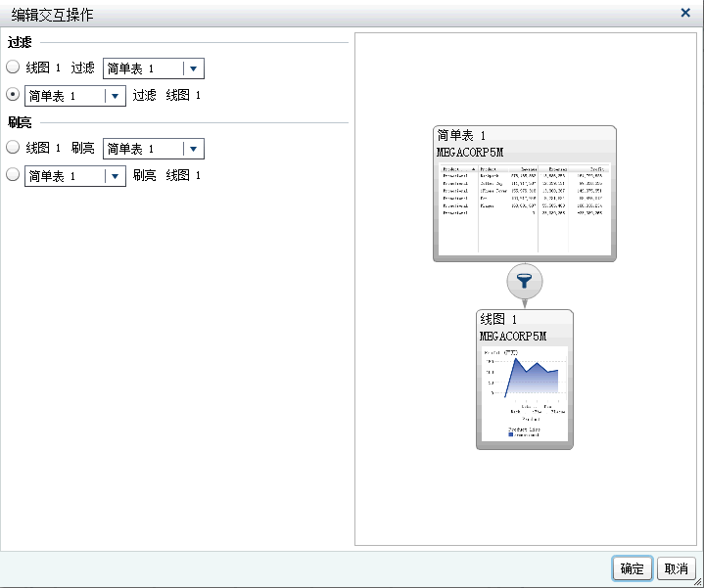Image resolution: width=704 pixels, height=588 pixels.
Task: Select the 线图 1 area chart thumbnail
Action: click(x=524, y=391)
